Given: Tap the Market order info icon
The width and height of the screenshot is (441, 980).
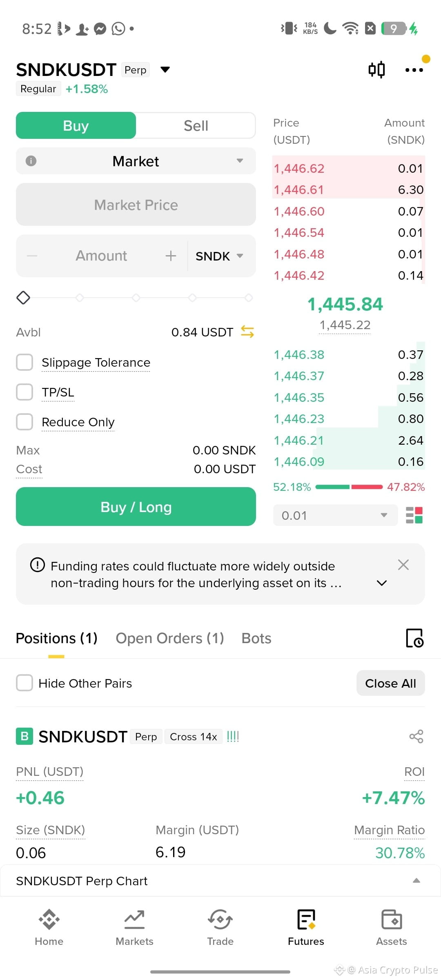Looking at the screenshot, I should point(31,161).
